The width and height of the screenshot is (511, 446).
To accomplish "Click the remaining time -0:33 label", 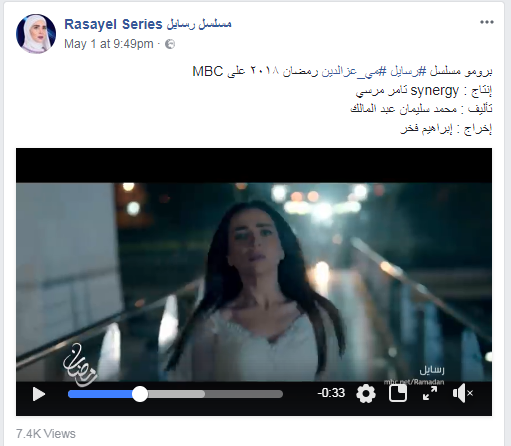I will pos(331,393).
